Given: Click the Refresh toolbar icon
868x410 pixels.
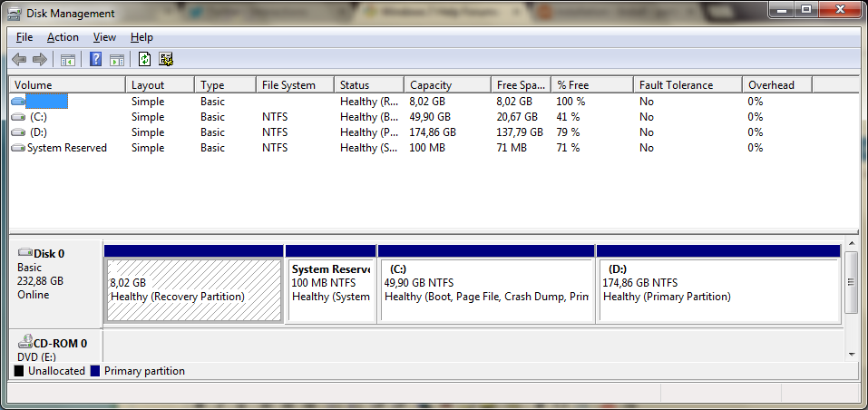Looking at the screenshot, I should [x=144, y=59].
